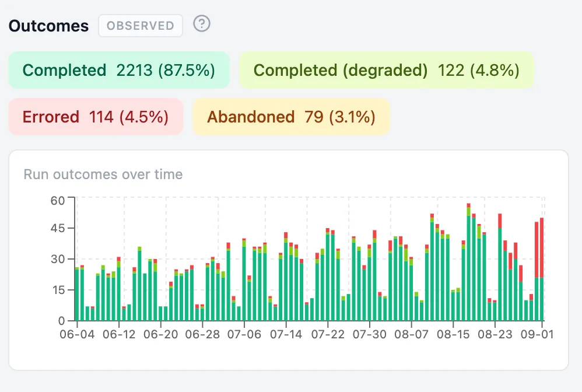Click the 30 y-axis value
Viewport: 582px width, 392px height.
point(58,259)
